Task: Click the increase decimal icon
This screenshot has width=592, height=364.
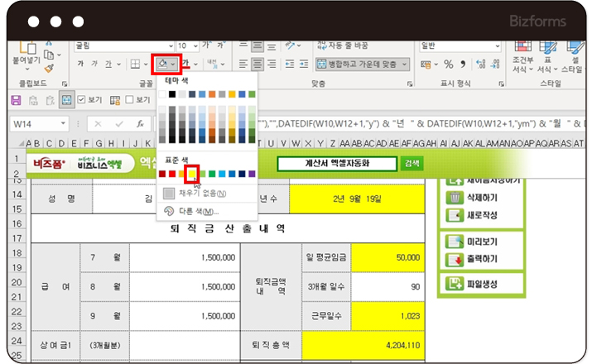Action: tap(480, 65)
